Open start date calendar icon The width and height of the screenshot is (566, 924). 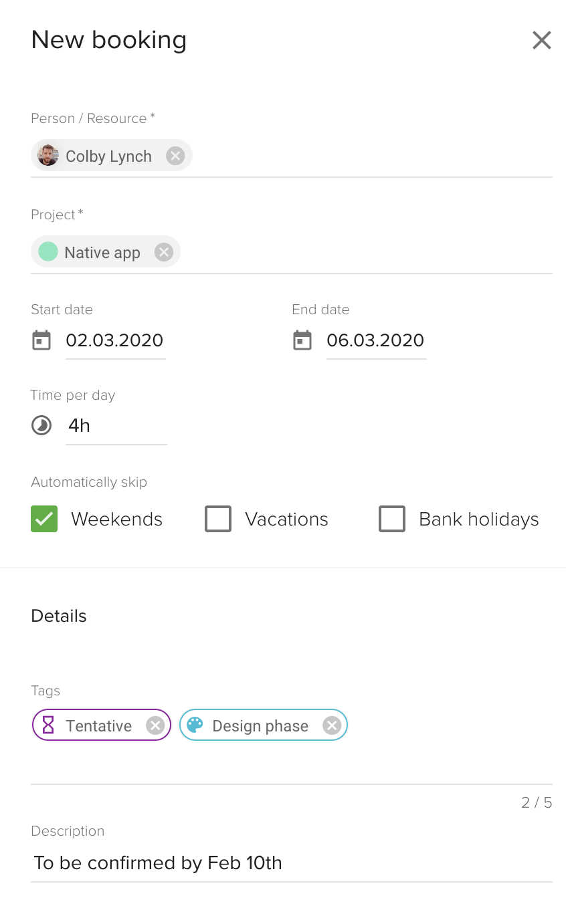pos(41,340)
